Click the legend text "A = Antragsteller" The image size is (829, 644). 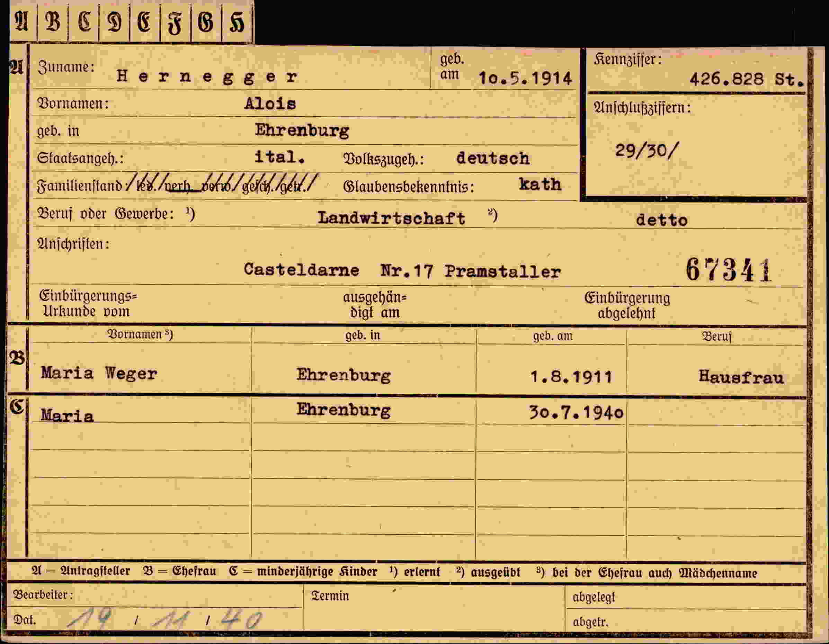81,571
